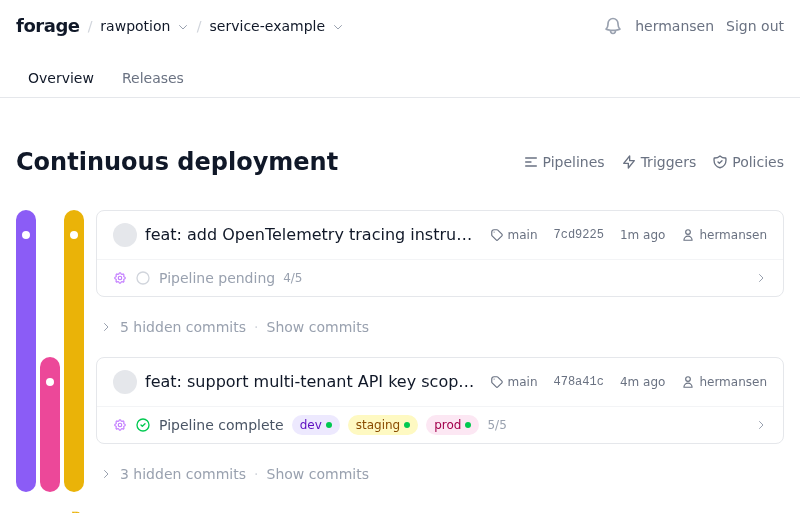Open the Pipelines page
Image resolution: width=800 pixels, height=513 pixels.
564,162
